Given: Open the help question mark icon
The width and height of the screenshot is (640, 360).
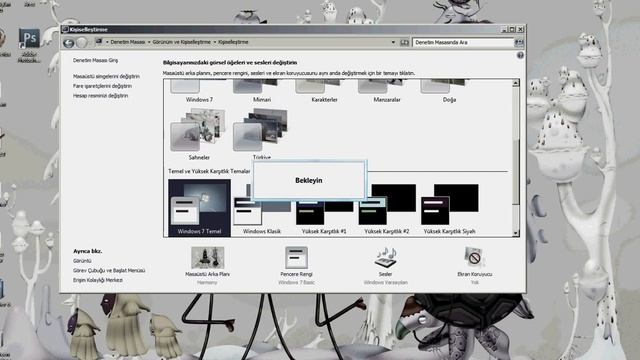Looking at the screenshot, I should [520, 55].
